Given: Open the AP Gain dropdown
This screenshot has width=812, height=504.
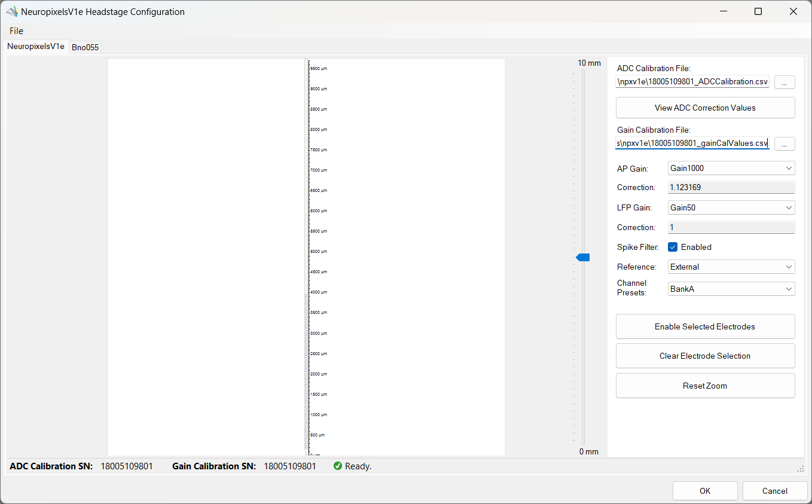Looking at the screenshot, I should click(x=731, y=168).
